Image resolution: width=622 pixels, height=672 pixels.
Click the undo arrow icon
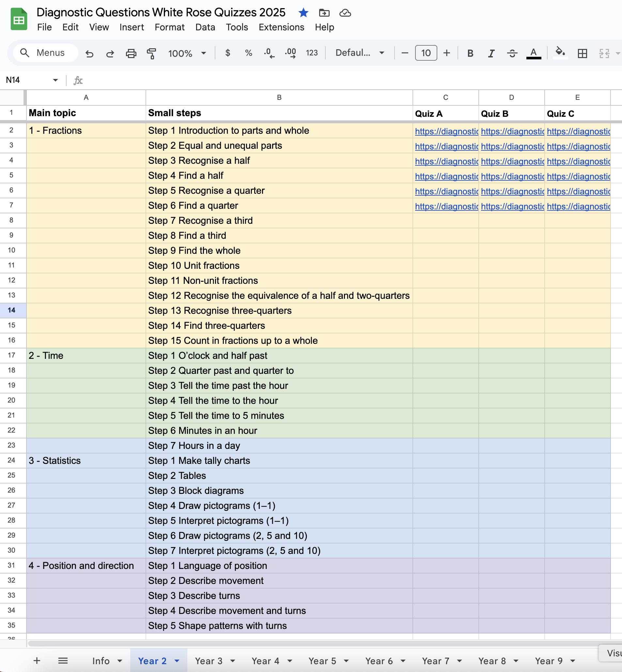pyautogui.click(x=89, y=53)
